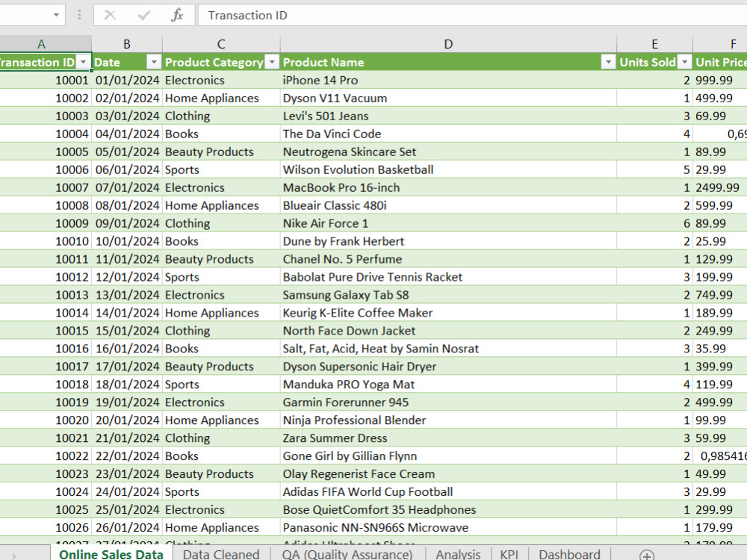
Task: Select column F header
Action: (x=720, y=44)
